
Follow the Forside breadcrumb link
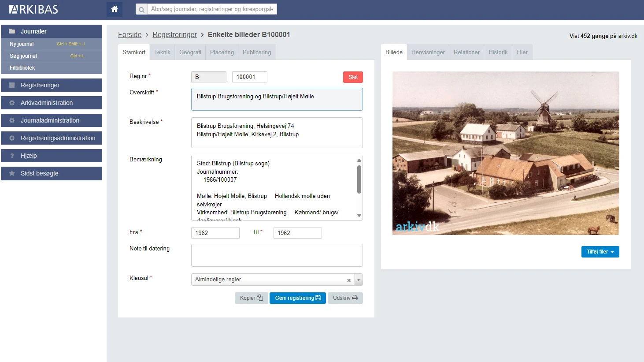(x=130, y=34)
